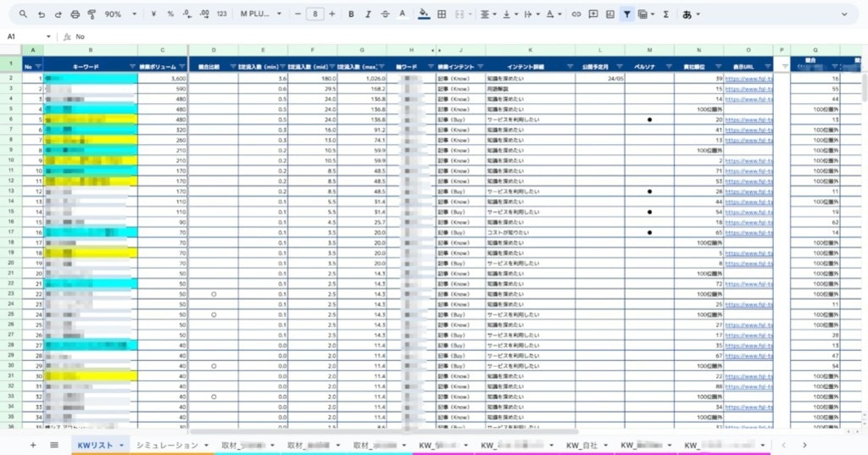Screen dimensions: 868x455
Task: Select column K header
Action: tap(531, 50)
